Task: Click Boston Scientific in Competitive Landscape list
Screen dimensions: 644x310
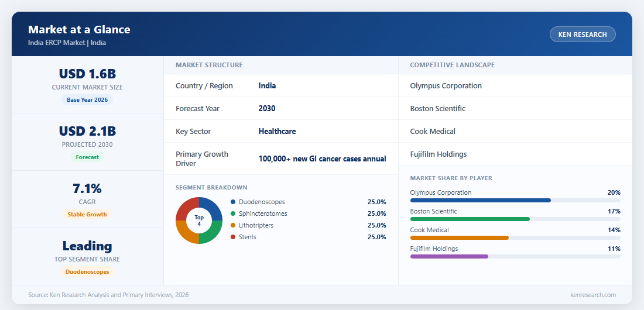Action: click(x=438, y=109)
